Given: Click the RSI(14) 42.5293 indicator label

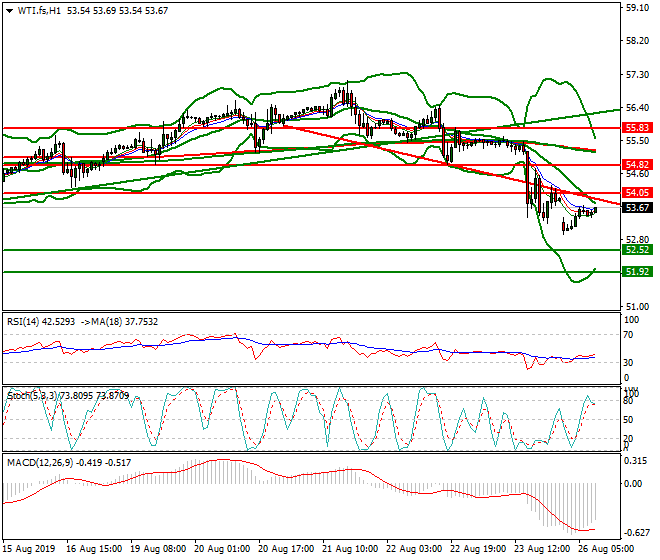Looking at the screenshot, I should pyautogui.click(x=41, y=322).
